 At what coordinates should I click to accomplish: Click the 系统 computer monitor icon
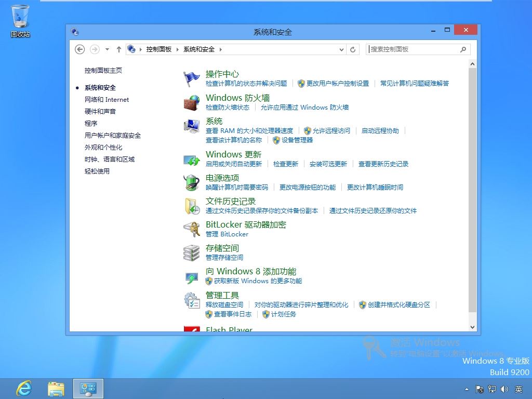192,126
